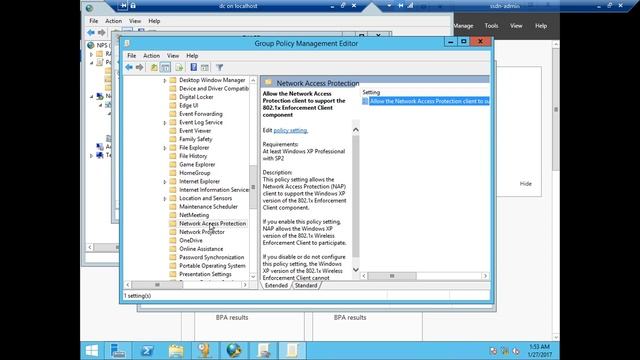Click description pane scroll down arrow
Image resolution: width=640 pixels, height=360 pixels.
coord(356,269)
